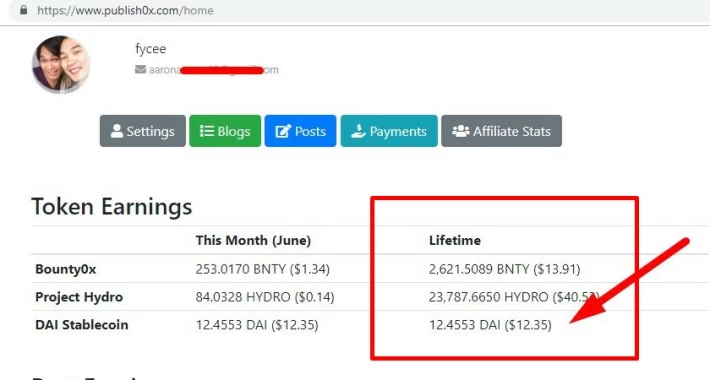Click the lock icon in address bar
The width and height of the screenshot is (710, 380).
24,10
